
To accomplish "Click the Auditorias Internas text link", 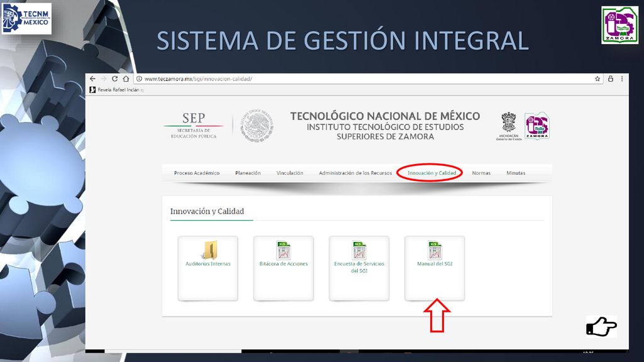I will tap(208, 264).
